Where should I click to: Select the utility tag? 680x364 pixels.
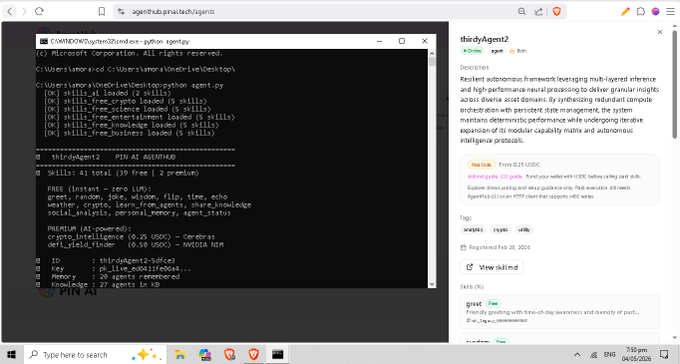click(x=523, y=230)
